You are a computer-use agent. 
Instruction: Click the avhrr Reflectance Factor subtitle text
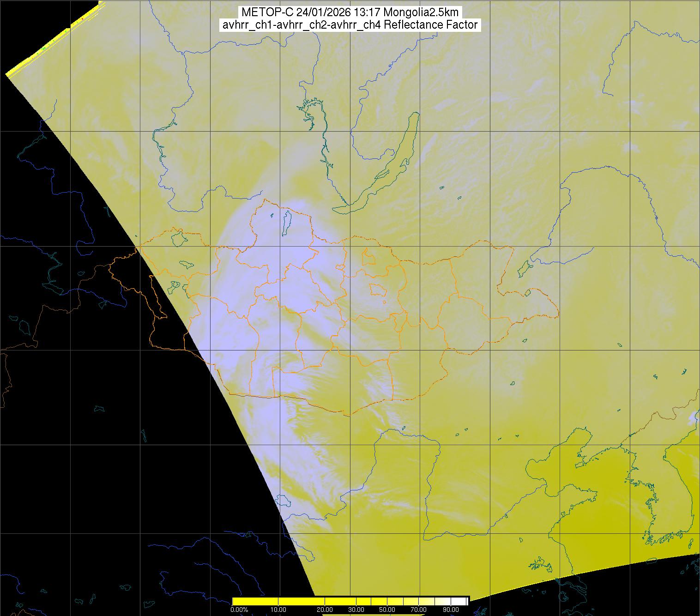(x=350, y=25)
